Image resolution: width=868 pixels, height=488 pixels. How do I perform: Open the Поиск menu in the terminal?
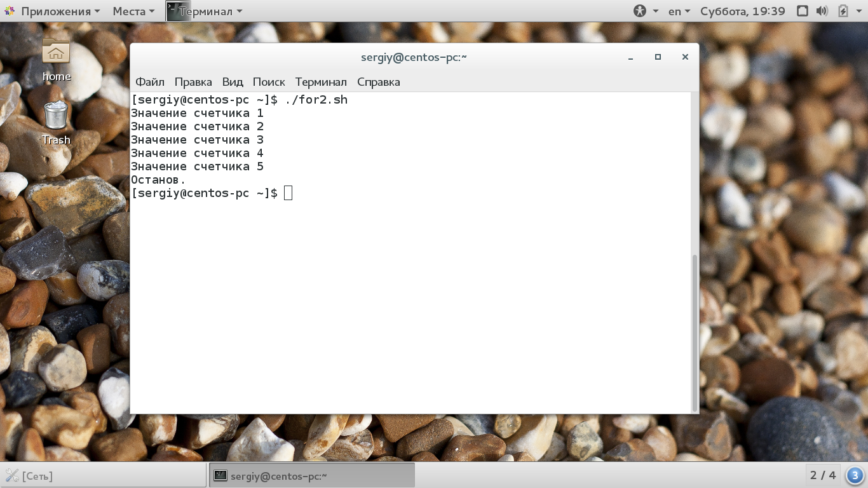(x=269, y=82)
